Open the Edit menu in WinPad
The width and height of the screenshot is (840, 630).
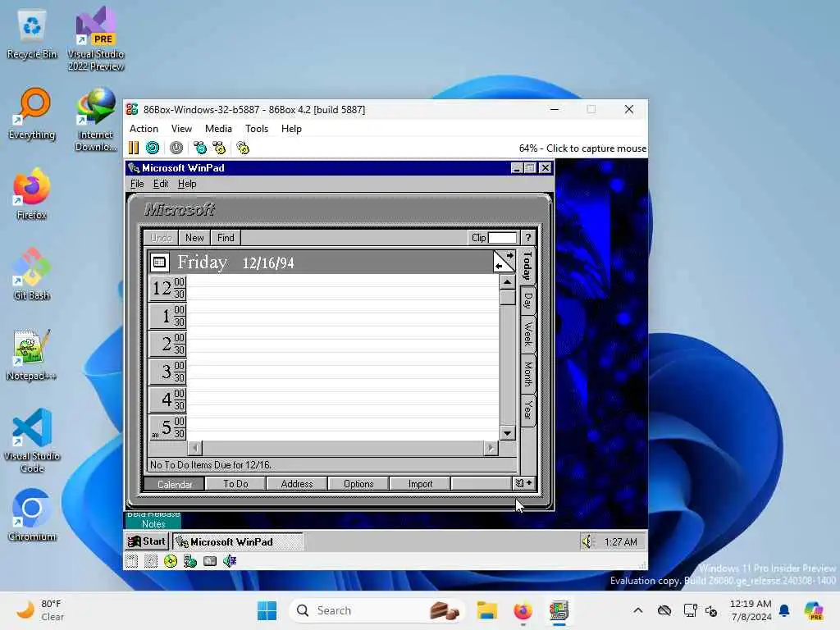pos(161,184)
